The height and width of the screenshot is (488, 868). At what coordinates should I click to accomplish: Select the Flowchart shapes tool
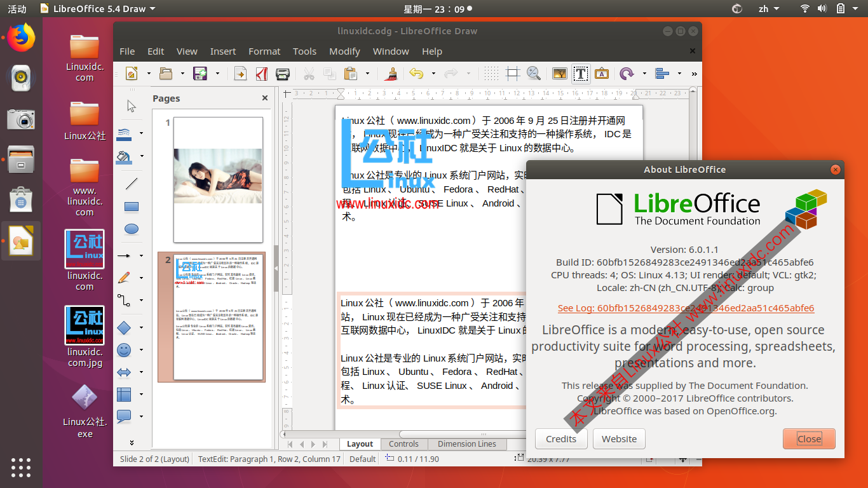124,395
